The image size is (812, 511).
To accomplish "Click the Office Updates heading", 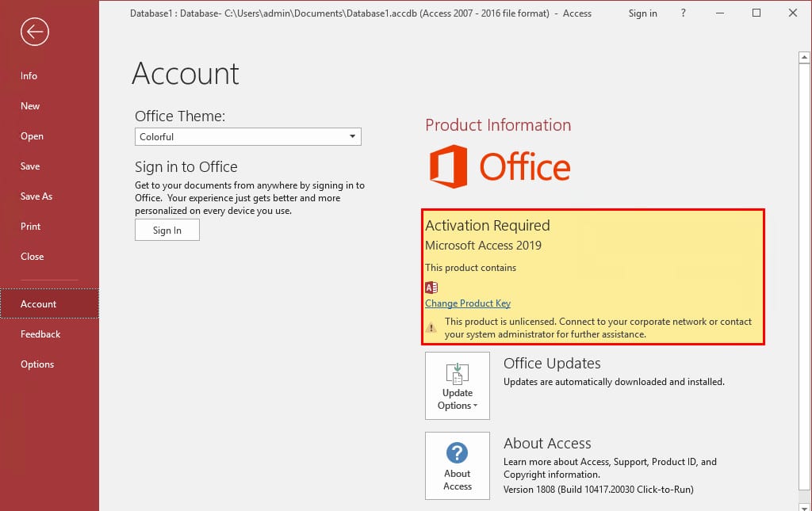I will point(552,363).
